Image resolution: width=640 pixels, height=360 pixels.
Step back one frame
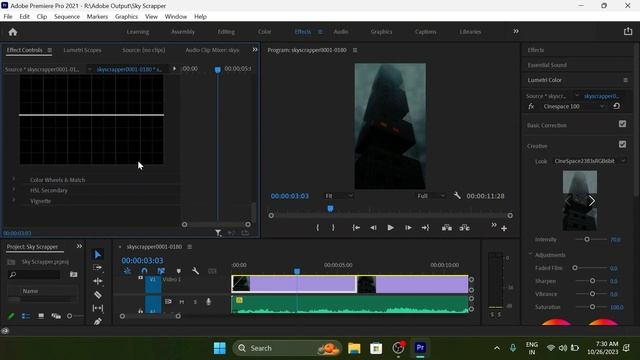(x=373, y=228)
